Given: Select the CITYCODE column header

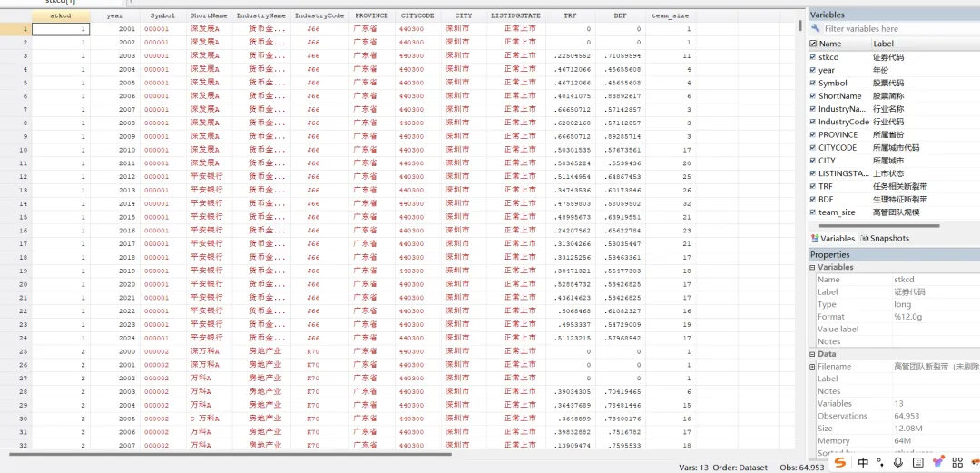Looking at the screenshot, I should tap(417, 15).
